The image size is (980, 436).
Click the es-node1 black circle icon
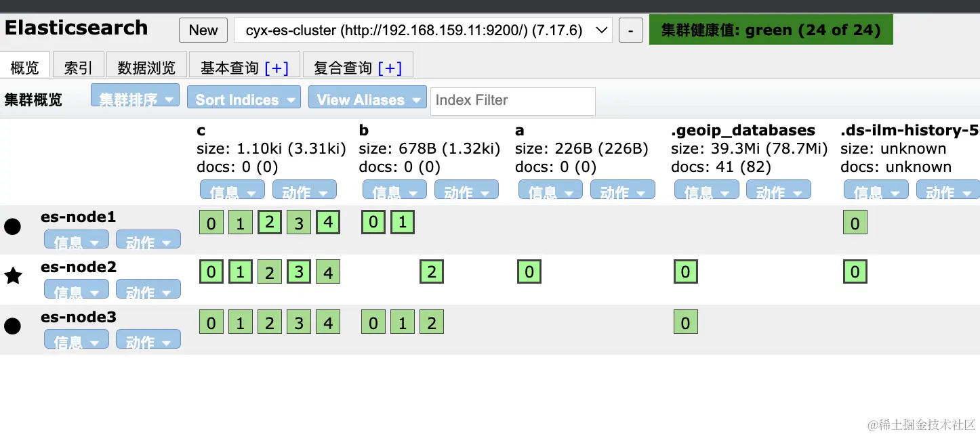[12, 227]
